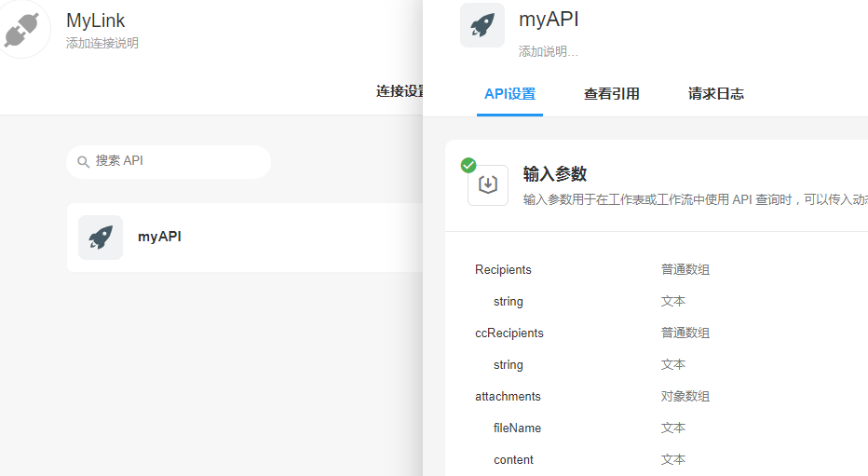The width and height of the screenshot is (868, 476).
Task: Click the rocket icon in API list
Action: pos(101,238)
